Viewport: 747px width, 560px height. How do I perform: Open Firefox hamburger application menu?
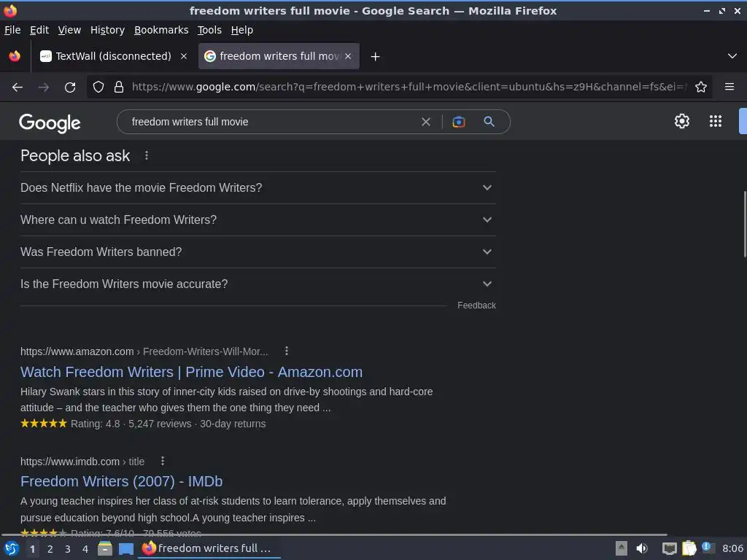point(729,87)
